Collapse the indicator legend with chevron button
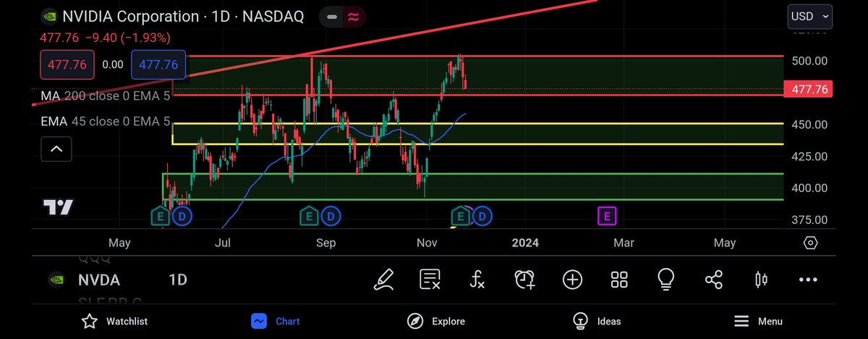 [56, 150]
